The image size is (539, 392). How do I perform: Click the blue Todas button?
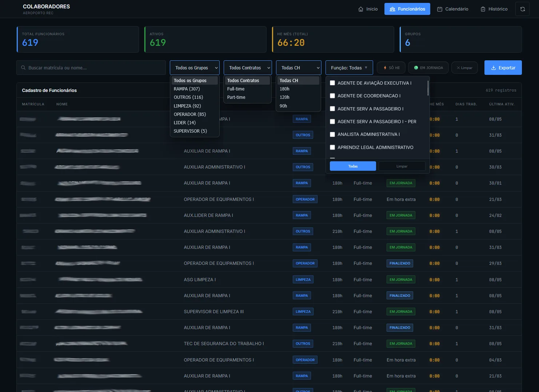pyautogui.click(x=353, y=166)
